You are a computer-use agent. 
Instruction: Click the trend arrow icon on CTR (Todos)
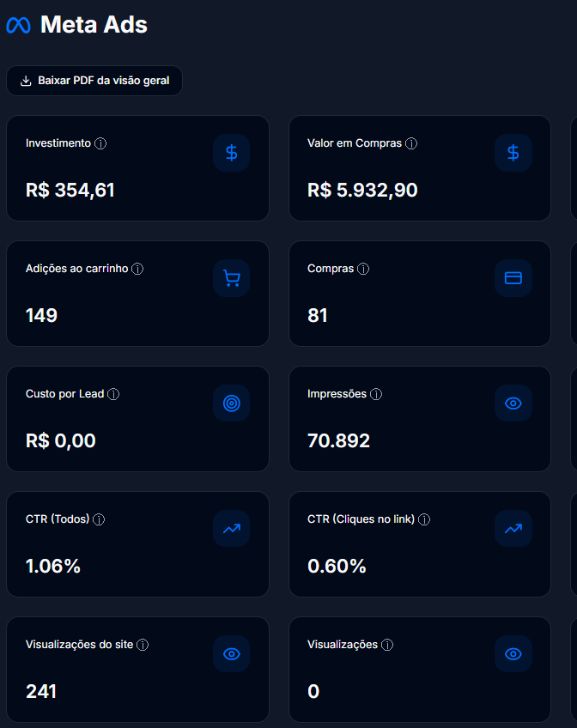[231, 529]
